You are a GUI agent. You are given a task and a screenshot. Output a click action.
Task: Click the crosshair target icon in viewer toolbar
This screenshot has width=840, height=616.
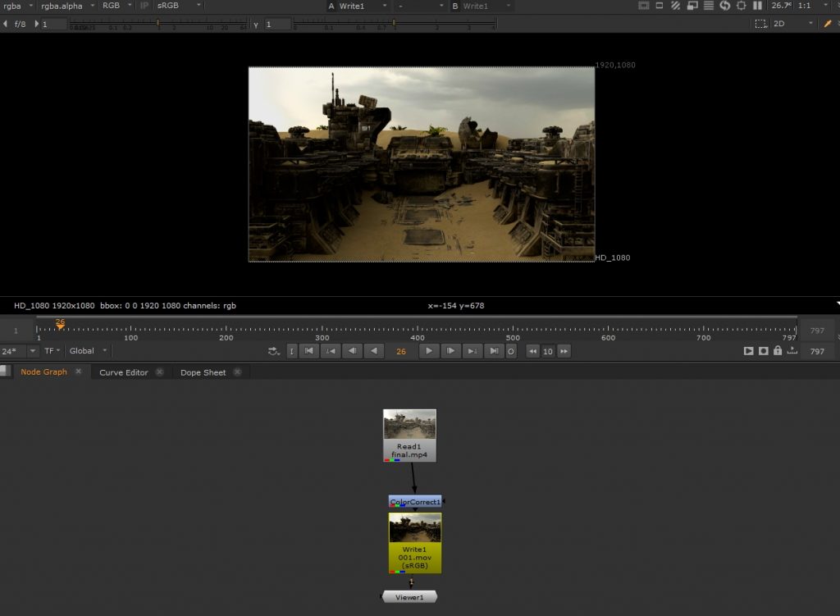(742, 6)
